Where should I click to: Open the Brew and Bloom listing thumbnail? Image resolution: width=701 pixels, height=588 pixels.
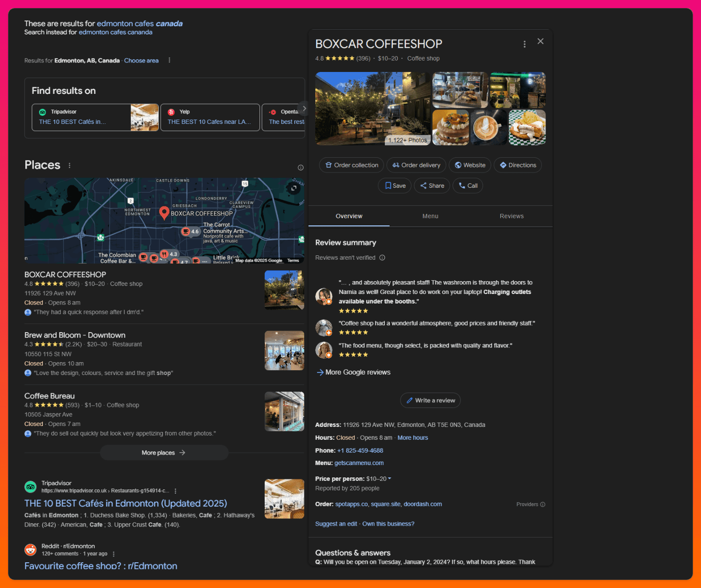[x=284, y=351]
